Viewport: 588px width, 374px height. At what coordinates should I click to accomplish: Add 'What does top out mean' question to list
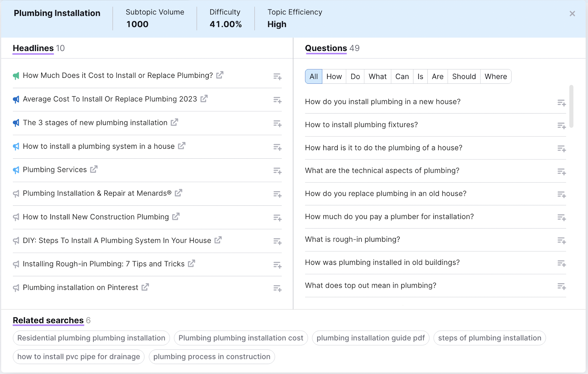click(561, 286)
